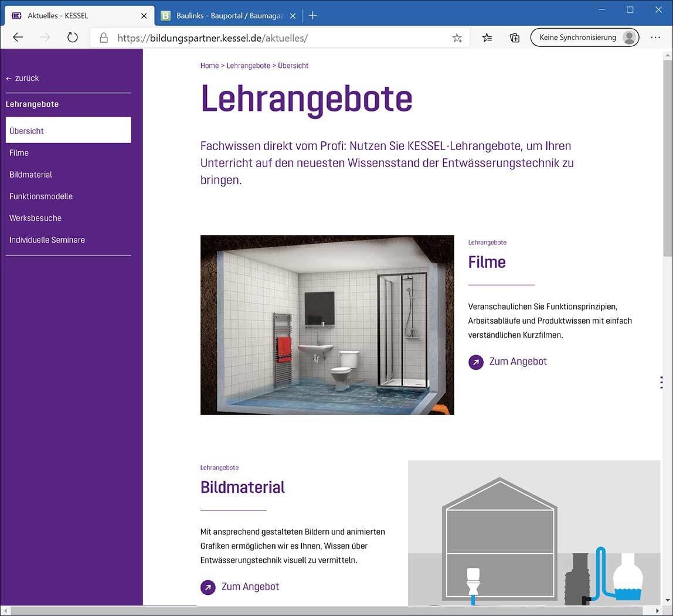Open Funktionsmodelle in the sidebar menu

tap(41, 196)
